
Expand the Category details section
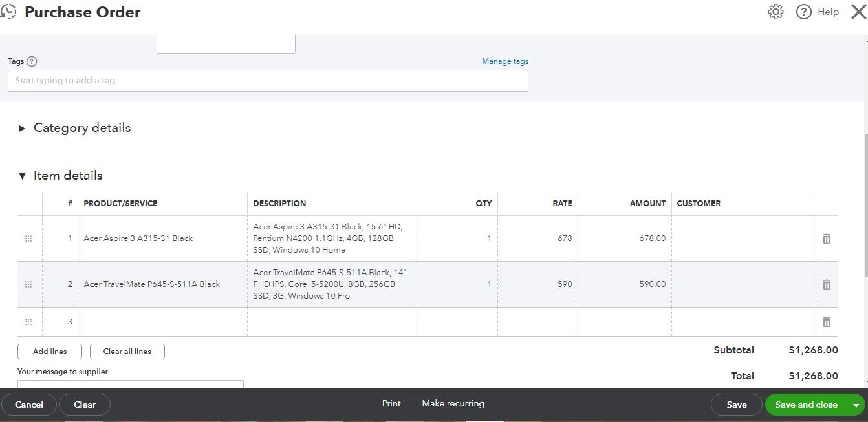[x=22, y=128]
